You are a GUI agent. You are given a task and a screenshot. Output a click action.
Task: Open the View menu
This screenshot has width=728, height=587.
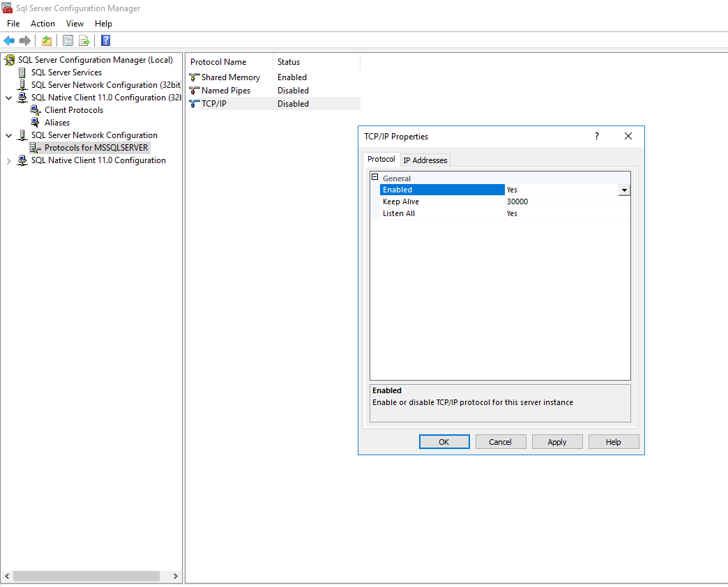(75, 24)
